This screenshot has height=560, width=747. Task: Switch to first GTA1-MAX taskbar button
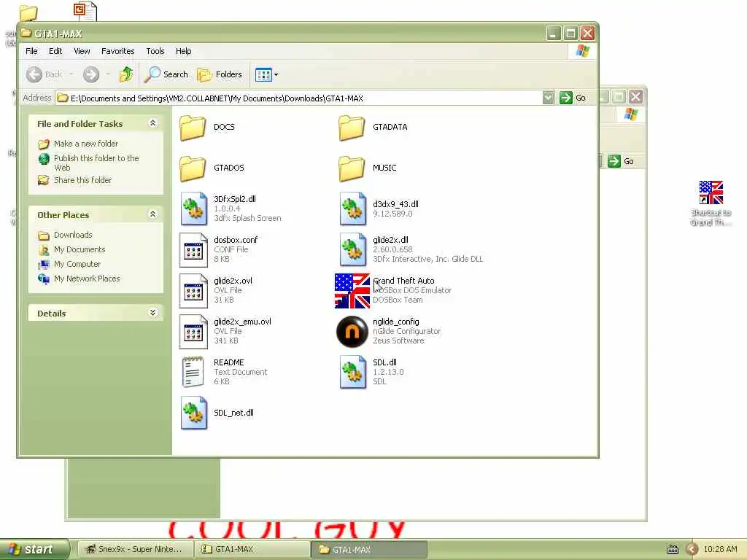tap(252, 550)
